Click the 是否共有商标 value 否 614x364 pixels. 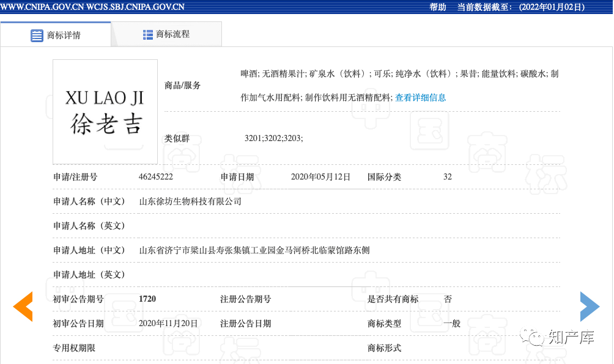click(x=447, y=299)
